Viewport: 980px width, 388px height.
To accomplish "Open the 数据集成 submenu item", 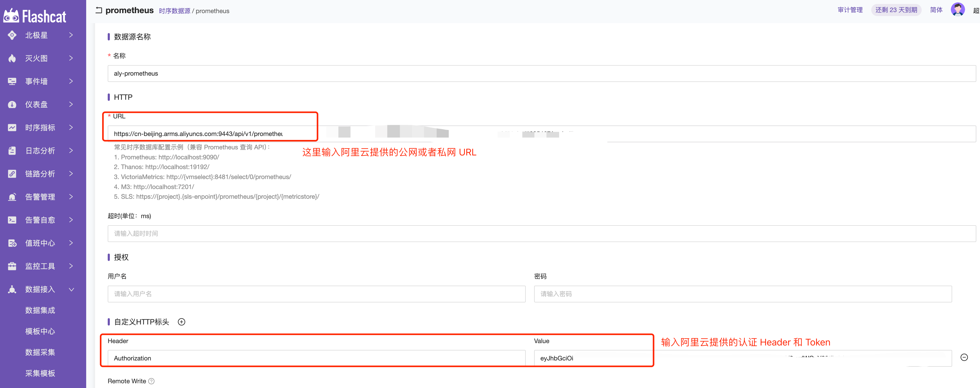I will tap(40, 311).
